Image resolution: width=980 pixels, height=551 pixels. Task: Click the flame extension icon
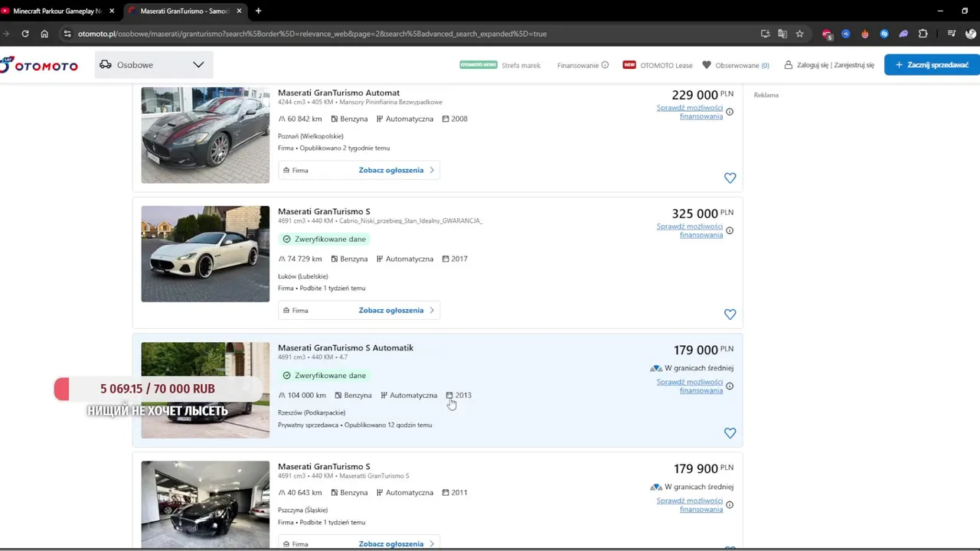pos(865,34)
